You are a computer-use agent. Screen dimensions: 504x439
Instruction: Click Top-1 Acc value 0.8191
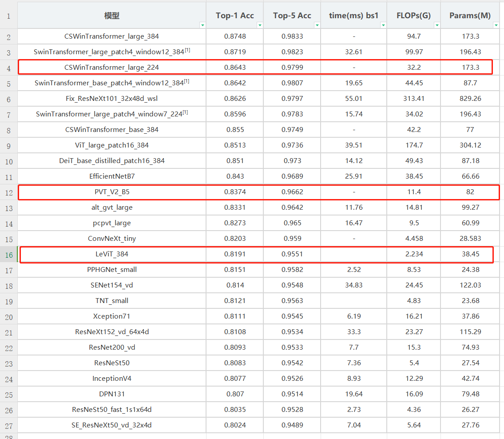(235, 254)
